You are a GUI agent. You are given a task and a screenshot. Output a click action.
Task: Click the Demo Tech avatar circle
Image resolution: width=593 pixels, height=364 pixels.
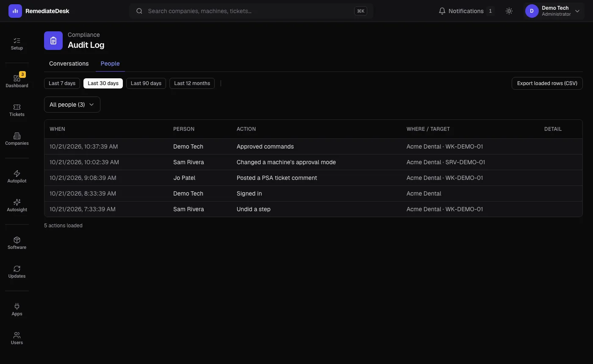(x=532, y=11)
